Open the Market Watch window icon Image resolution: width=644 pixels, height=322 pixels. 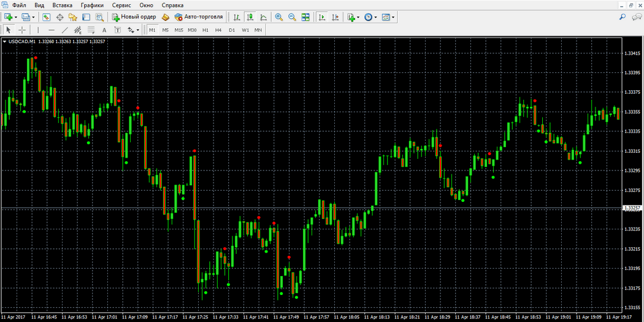[x=46, y=17]
